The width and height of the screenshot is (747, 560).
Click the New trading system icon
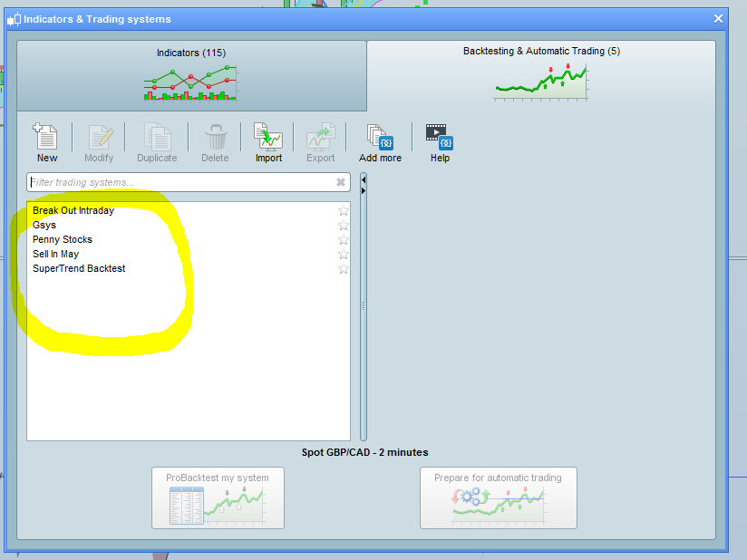[45, 137]
